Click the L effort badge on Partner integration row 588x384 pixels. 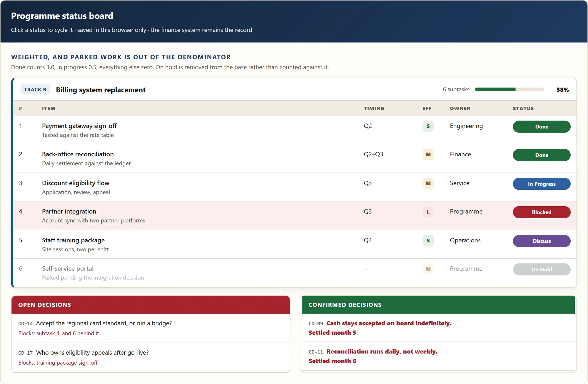428,212
